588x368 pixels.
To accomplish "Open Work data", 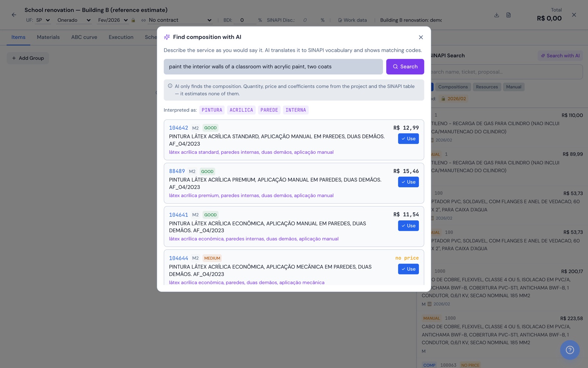I will coord(352,20).
